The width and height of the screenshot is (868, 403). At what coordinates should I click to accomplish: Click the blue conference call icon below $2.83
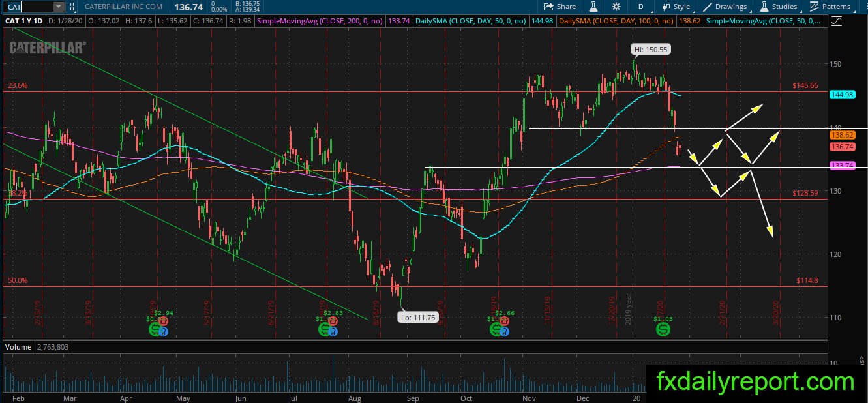pyautogui.click(x=333, y=333)
